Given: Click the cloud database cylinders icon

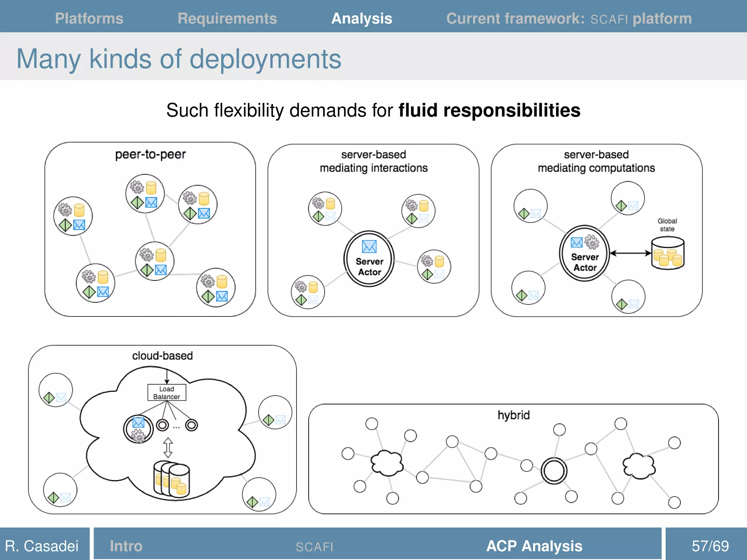Looking at the screenshot, I should click(172, 479).
